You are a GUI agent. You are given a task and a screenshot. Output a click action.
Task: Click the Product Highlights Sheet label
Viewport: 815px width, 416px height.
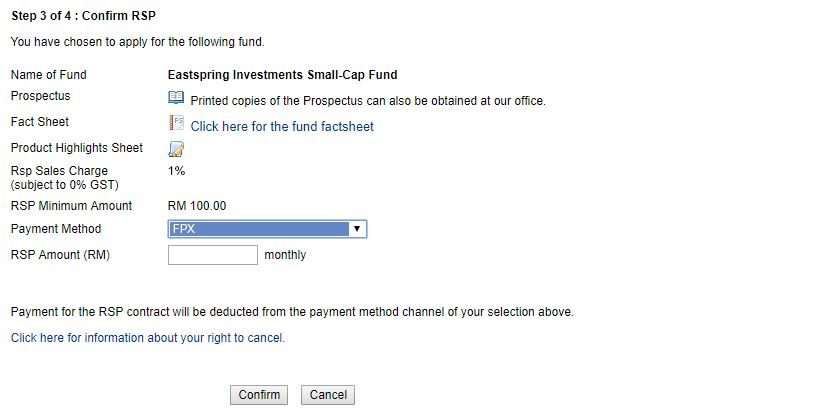pyautogui.click(x=76, y=148)
